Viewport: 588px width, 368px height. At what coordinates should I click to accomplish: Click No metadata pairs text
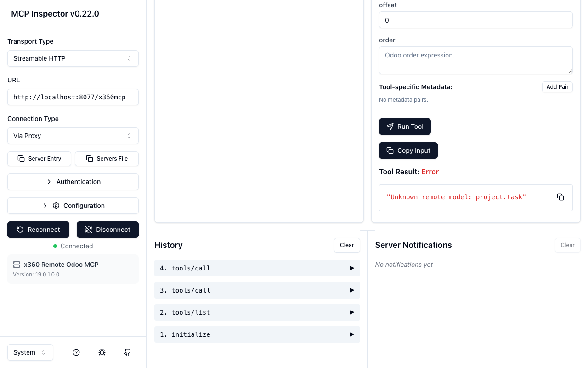[403, 100]
